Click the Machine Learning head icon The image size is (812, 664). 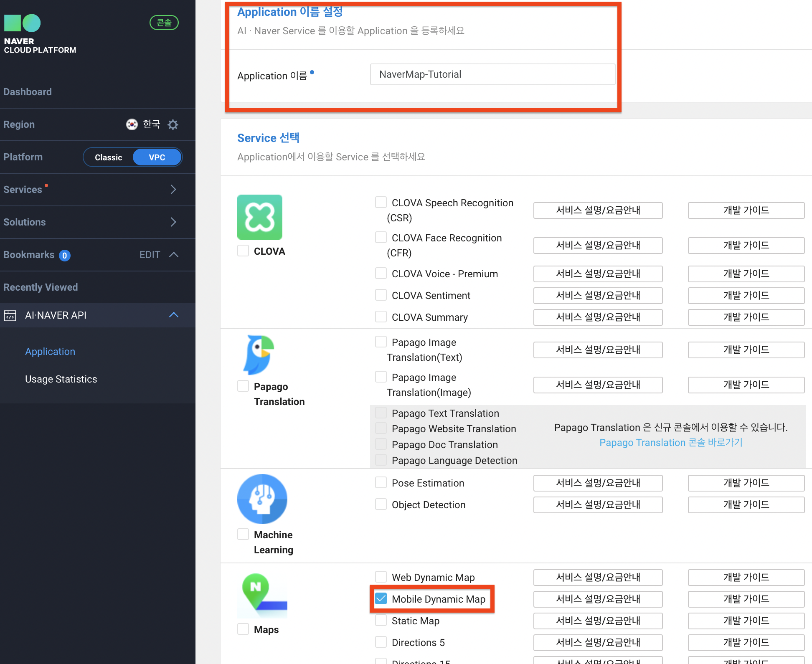[x=262, y=499]
